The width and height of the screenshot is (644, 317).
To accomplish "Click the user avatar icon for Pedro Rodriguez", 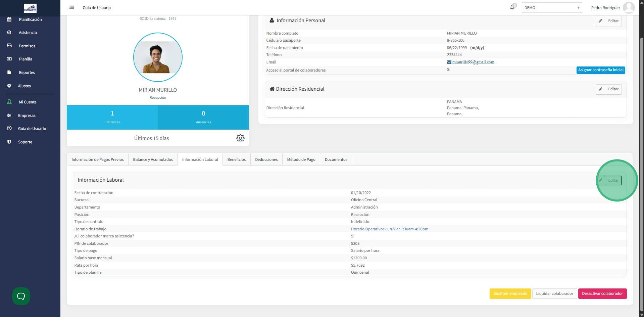I will (x=629, y=7).
